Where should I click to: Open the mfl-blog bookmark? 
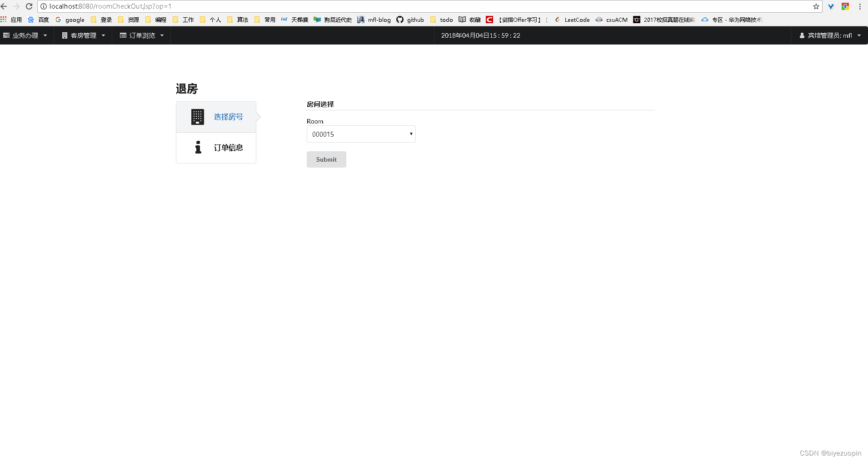tap(374, 20)
